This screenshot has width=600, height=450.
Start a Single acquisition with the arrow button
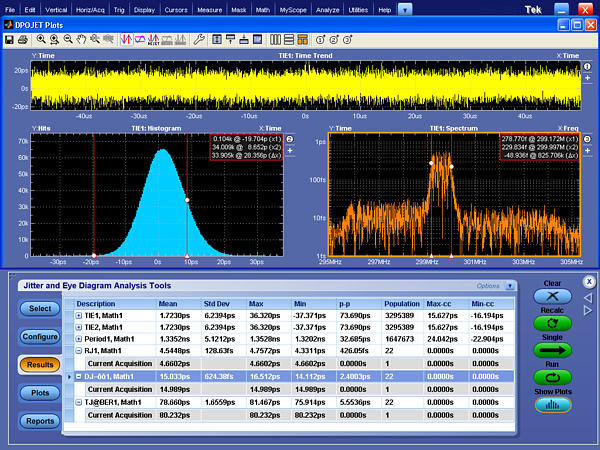pos(552,351)
